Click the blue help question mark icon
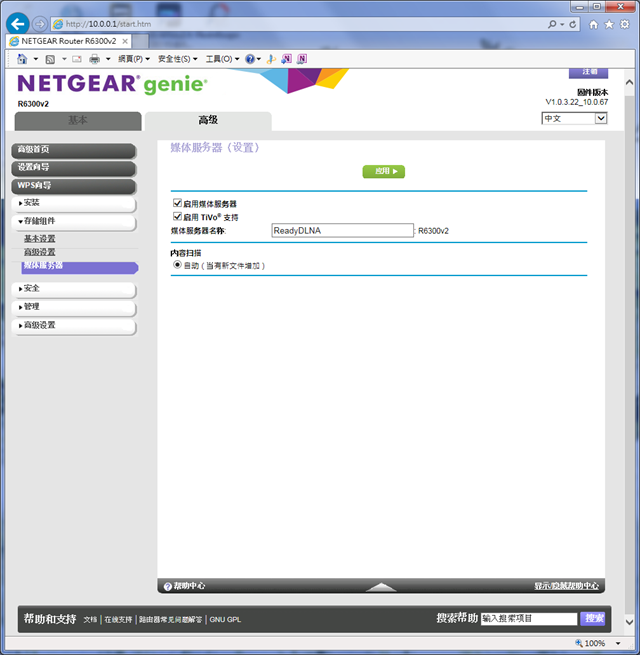Image resolution: width=640 pixels, height=655 pixels. coord(250,59)
